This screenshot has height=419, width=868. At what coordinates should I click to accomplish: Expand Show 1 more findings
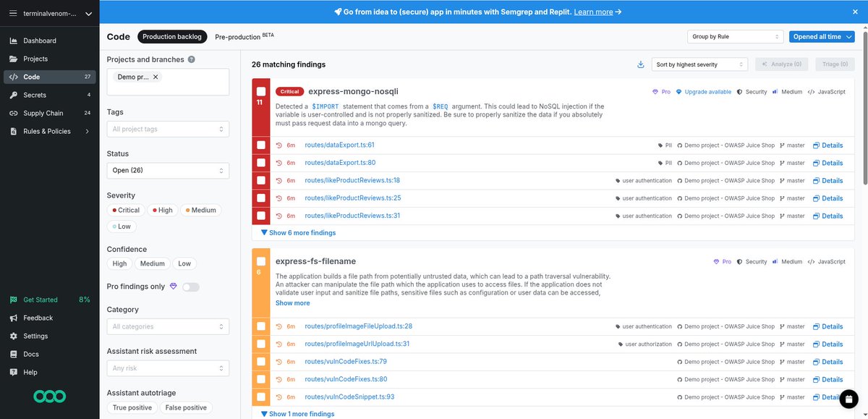click(297, 414)
